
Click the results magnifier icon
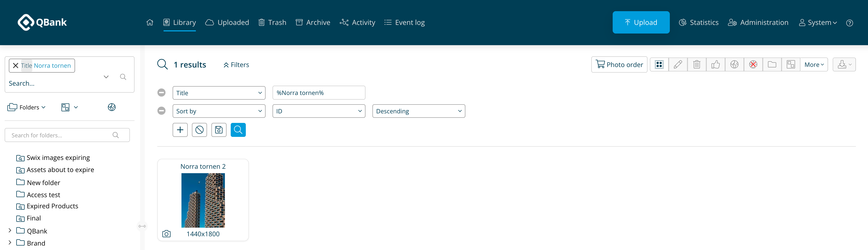pos(162,64)
